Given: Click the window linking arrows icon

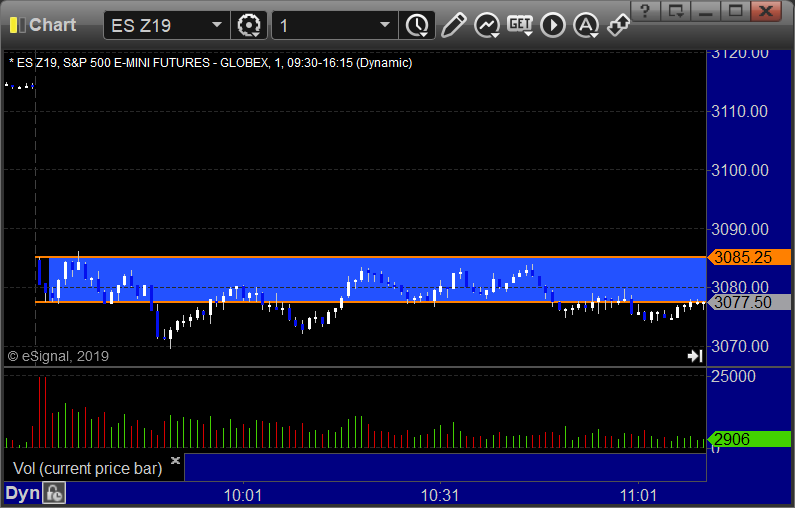Looking at the screenshot, I should tap(619, 25).
